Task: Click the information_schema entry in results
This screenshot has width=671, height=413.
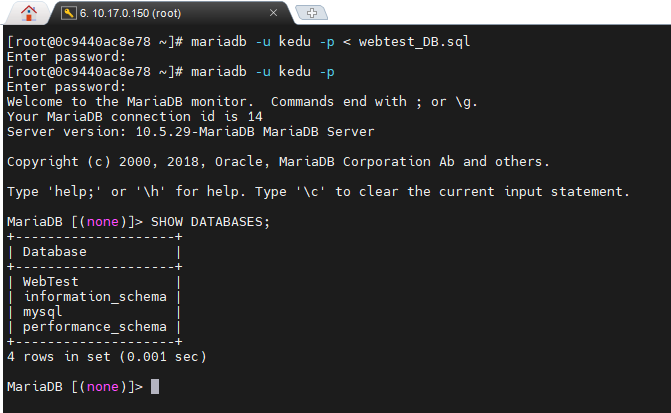Action: pyautogui.click(x=95, y=297)
